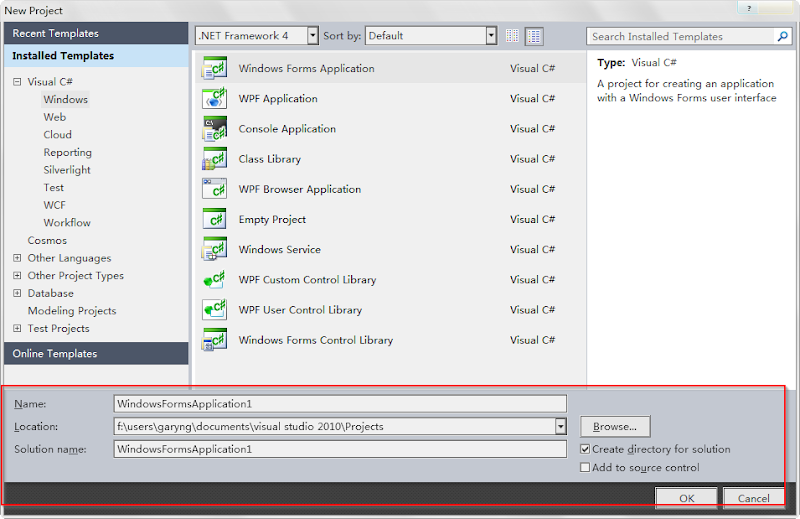The image size is (800, 519).
Task: Expand the Test Projects node
Action: (17, 328)
